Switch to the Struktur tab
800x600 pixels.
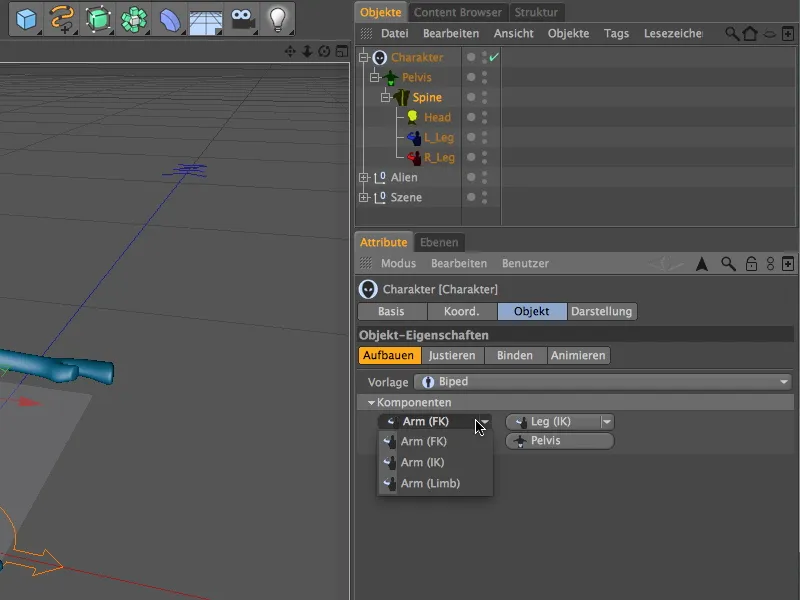point(536,12)
